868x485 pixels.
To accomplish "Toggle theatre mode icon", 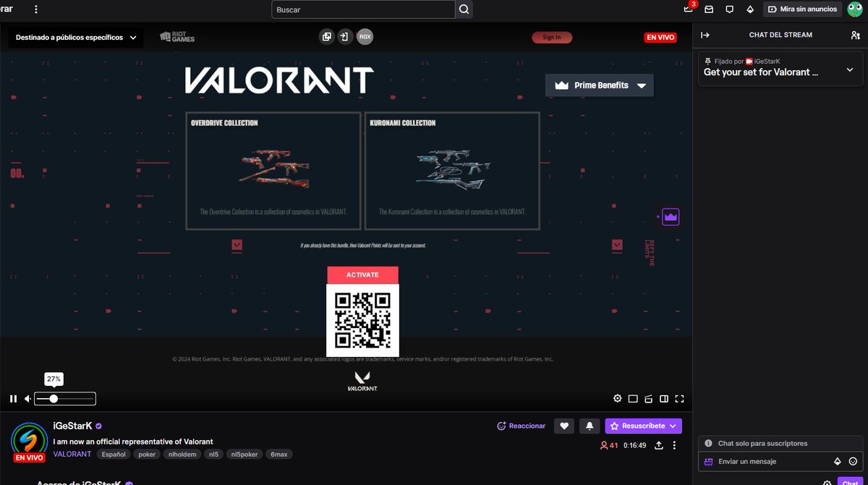I will click(633, 398).
